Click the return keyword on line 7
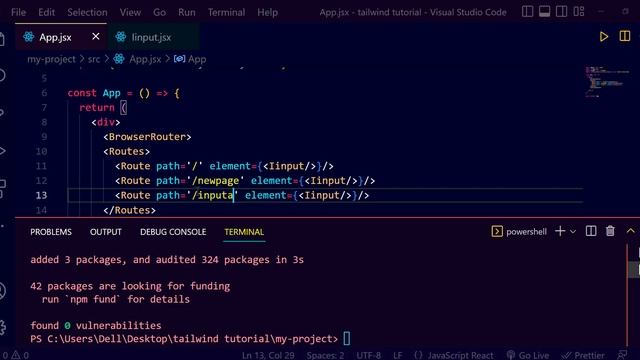The height and width of the screenshot is (360, 640). click(97, 107)
